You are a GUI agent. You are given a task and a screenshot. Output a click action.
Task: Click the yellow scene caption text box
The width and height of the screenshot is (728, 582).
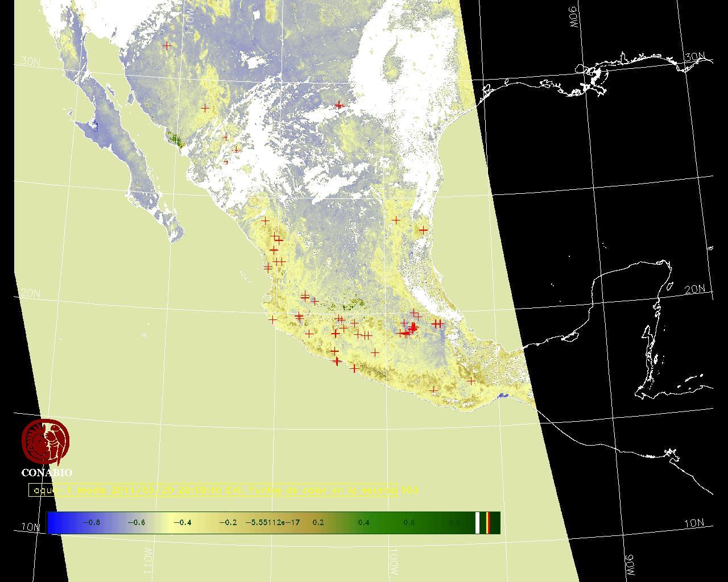coord(213,490)
